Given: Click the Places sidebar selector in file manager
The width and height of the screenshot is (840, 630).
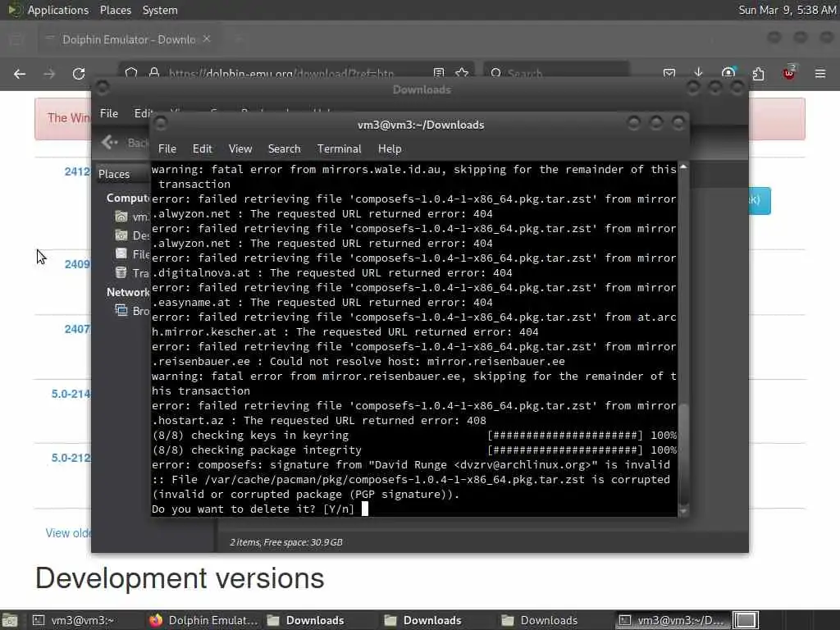Looking at the screenshot, I should tap(122, 174).
